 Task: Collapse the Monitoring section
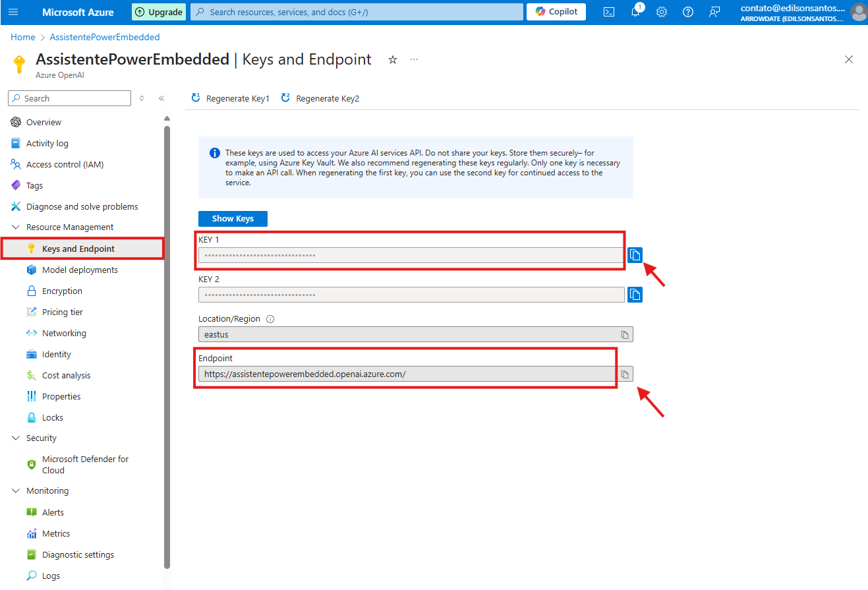click(x=16, y=490)
